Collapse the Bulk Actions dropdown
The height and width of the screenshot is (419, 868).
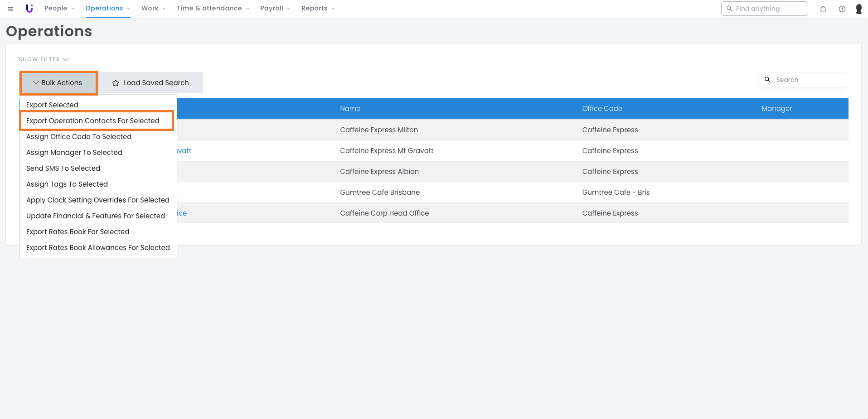coord(58,83)
